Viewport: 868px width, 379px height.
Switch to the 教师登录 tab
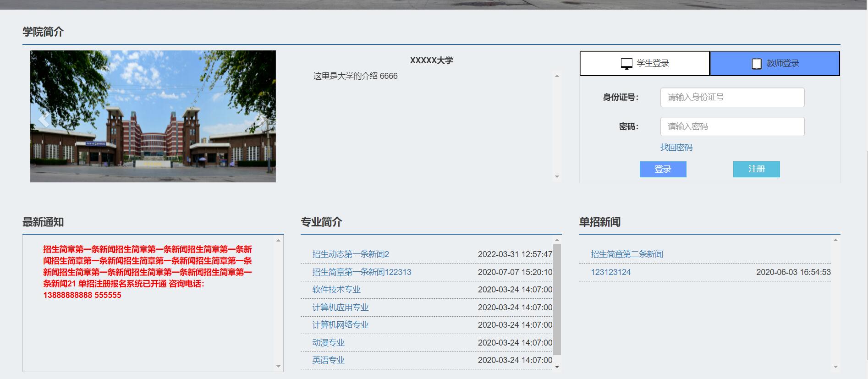point(775,63)
